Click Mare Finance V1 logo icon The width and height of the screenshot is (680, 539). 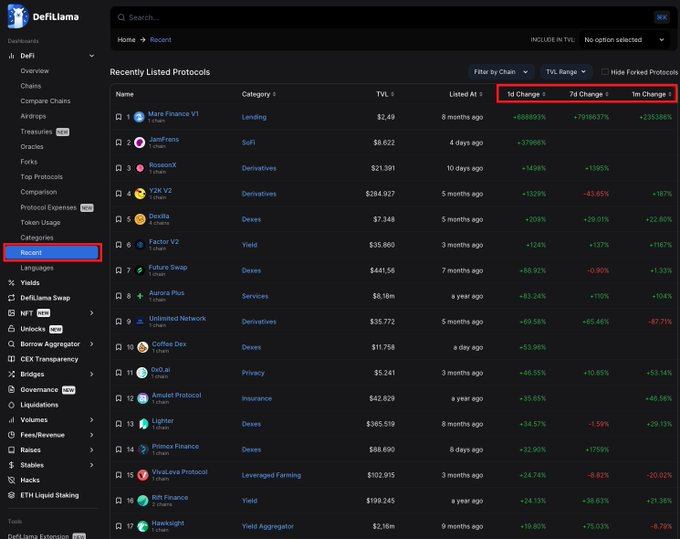139,117
